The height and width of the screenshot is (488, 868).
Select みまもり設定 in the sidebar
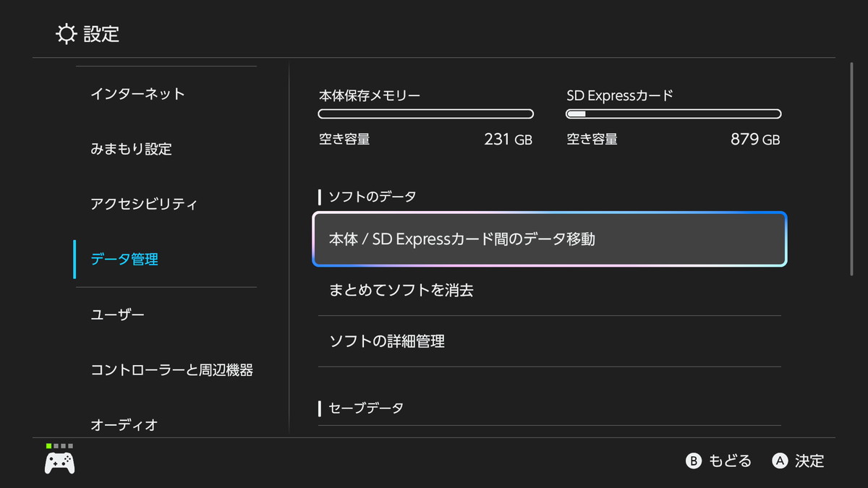click(131, 149)
